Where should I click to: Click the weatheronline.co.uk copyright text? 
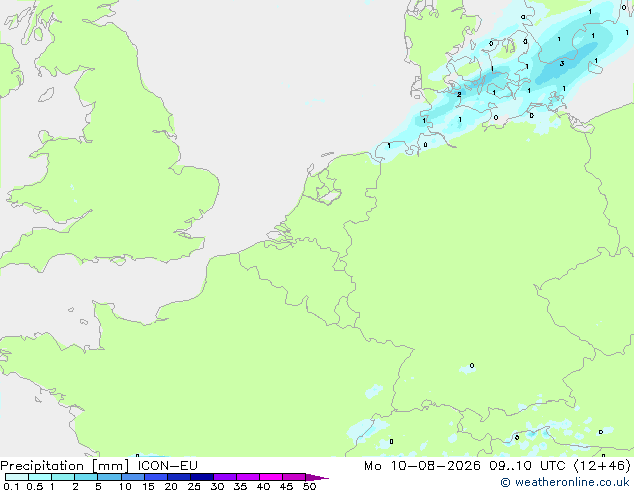pyautogui.click(x=565, y=482)
